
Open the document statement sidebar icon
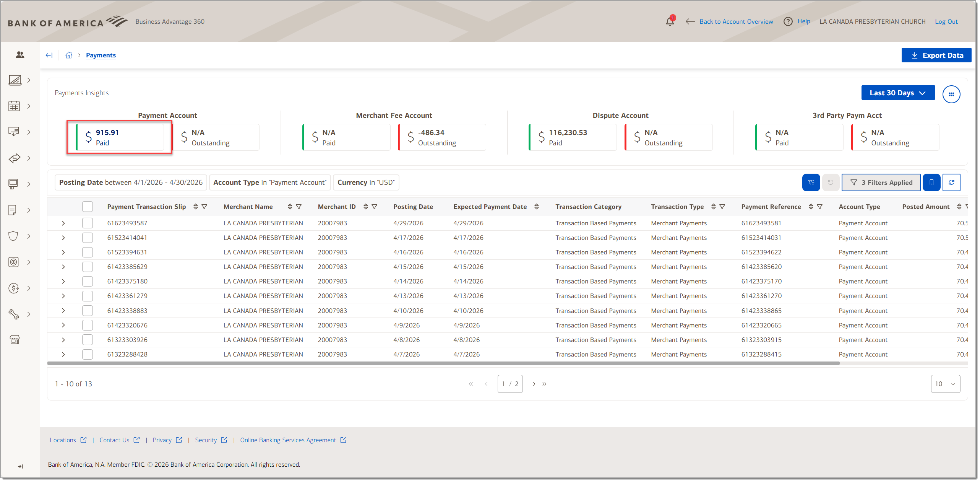click(x=13, y=210)
